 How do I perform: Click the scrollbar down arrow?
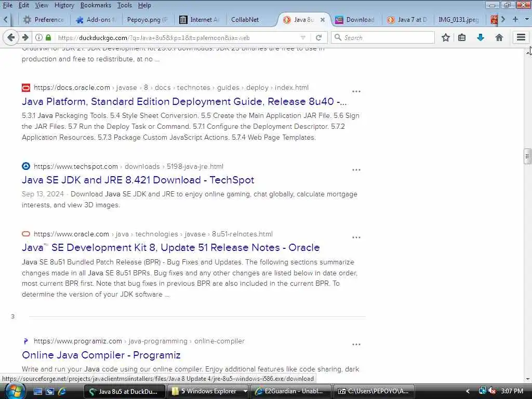click(527, 379)
